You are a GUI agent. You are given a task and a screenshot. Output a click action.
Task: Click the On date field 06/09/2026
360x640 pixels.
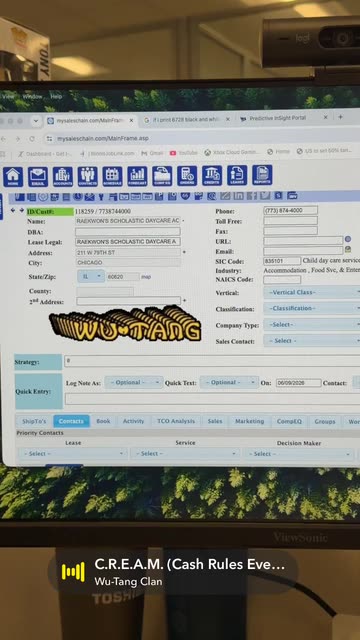click(x=298, y=383)
